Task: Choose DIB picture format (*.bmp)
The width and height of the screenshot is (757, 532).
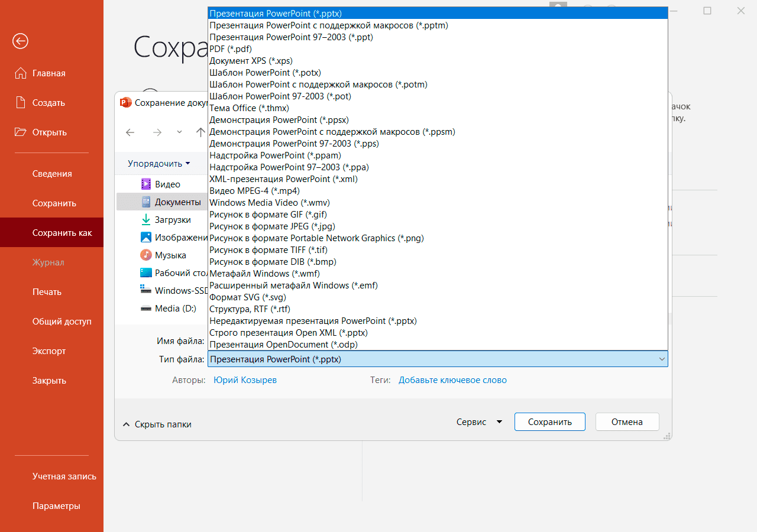Action: pyautogui.click(x=438, y=262)
